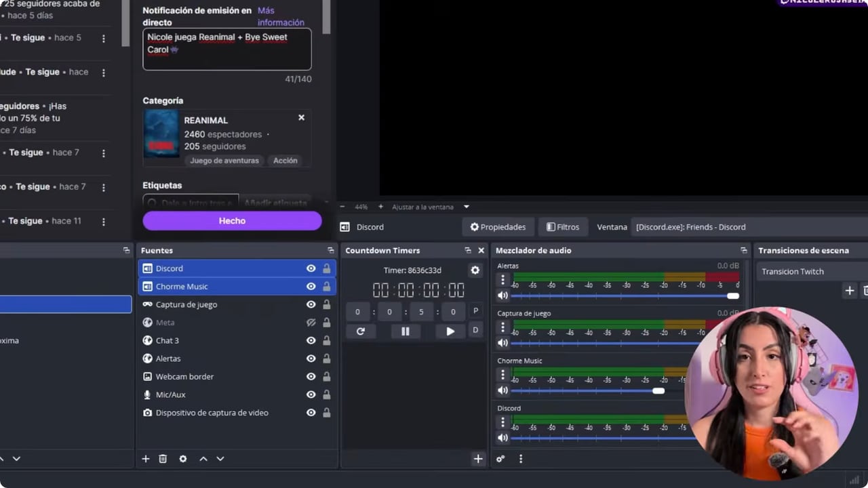Image resolution: width=868 pixels, height=488 pixels.
Task: Open the Filtros tab for Discord
Action: [563, 227]
